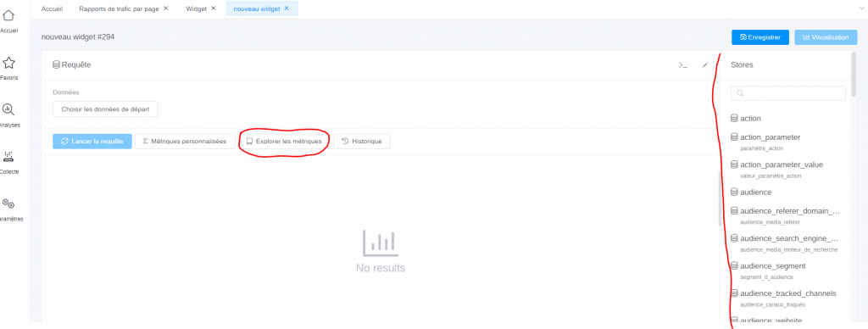Close the nouveau widget tab
Screen dimensions: 868x329
coord(287,8)
